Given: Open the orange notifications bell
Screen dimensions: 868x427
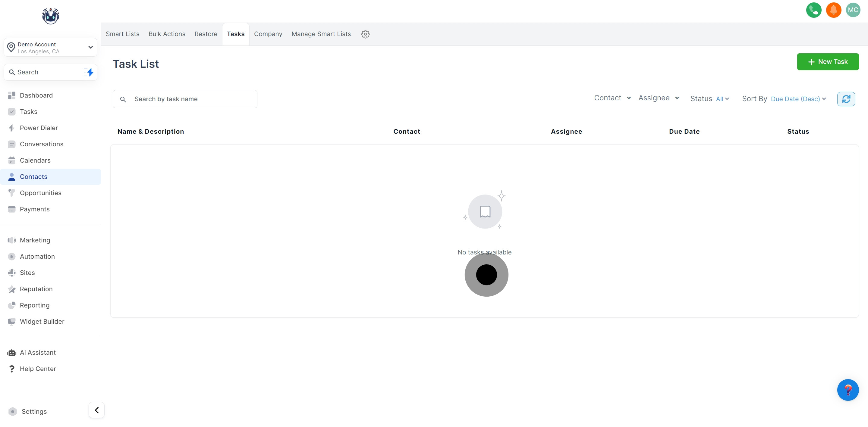Looking at the screenshot, I should click(x=833, y=10).
